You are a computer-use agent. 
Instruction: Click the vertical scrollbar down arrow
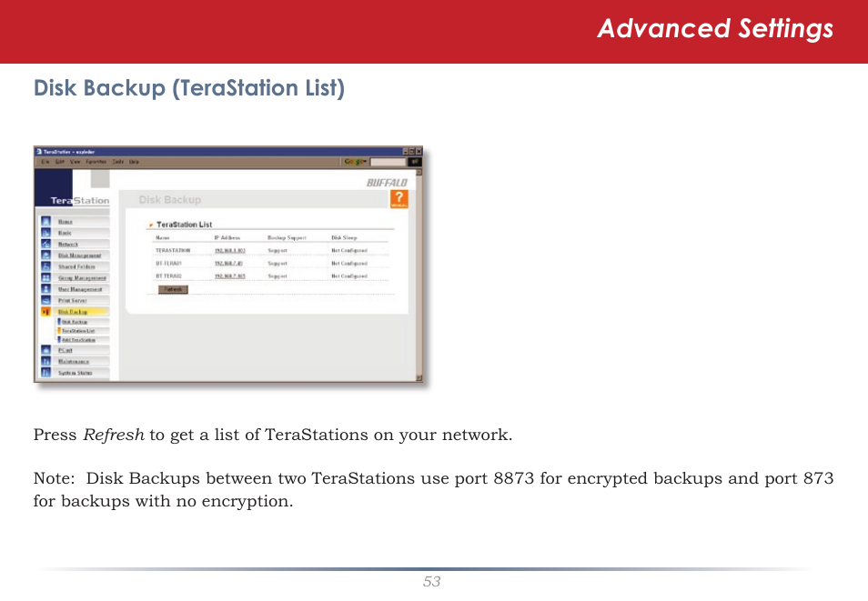(419, 378)
